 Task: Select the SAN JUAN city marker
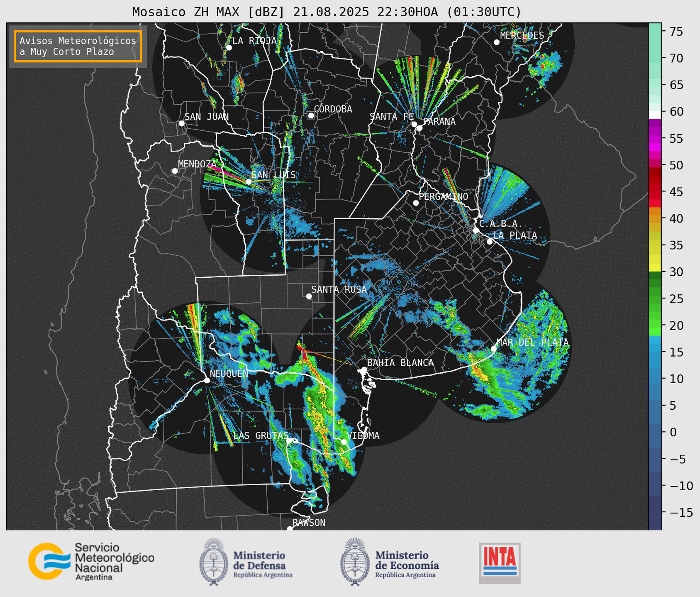[x=181, y=123]
